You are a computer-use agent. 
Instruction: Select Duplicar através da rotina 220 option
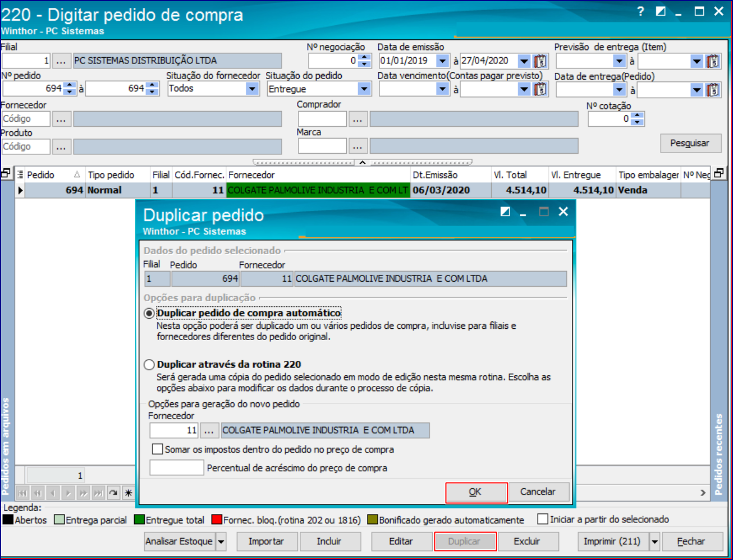[x=149, y=365]
